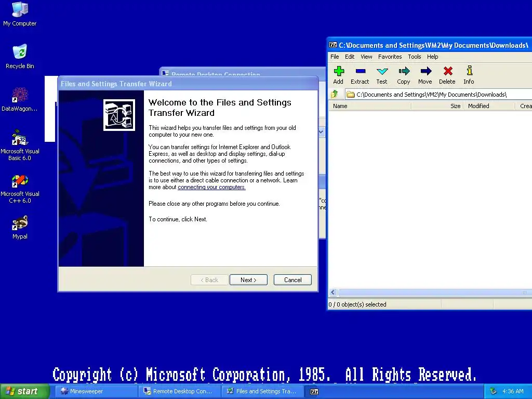Open the Help menu in 7-Zip

(x=432, y=57)
